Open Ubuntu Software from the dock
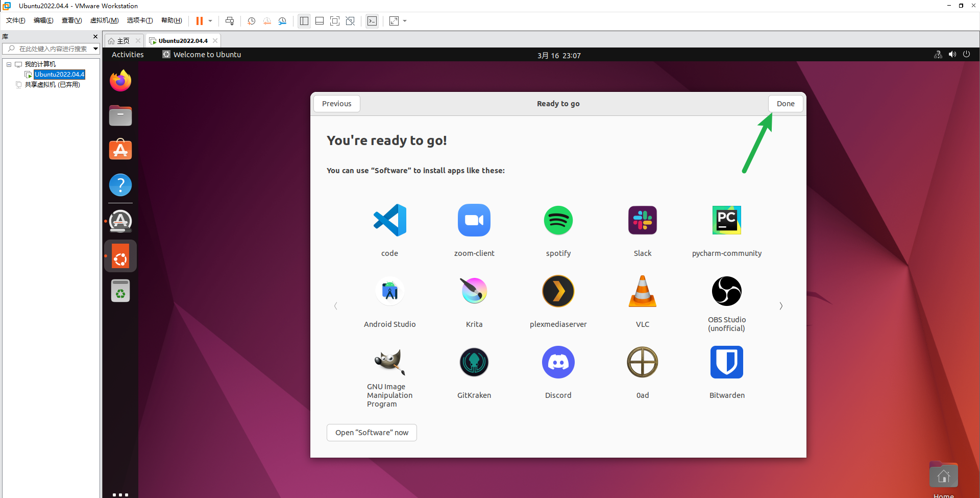This screenshot has height=498, width=980. [x=120, y=150]
